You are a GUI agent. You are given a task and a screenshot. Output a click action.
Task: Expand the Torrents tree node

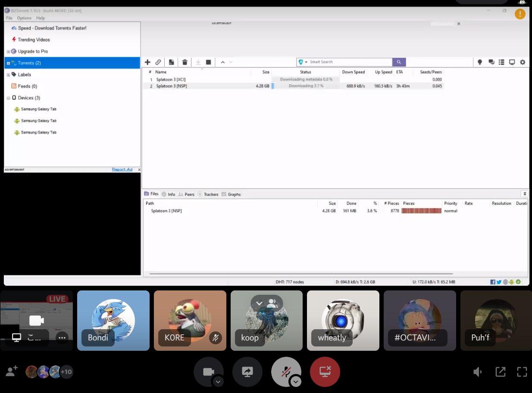pyautogui.click(x=8, y=63)
